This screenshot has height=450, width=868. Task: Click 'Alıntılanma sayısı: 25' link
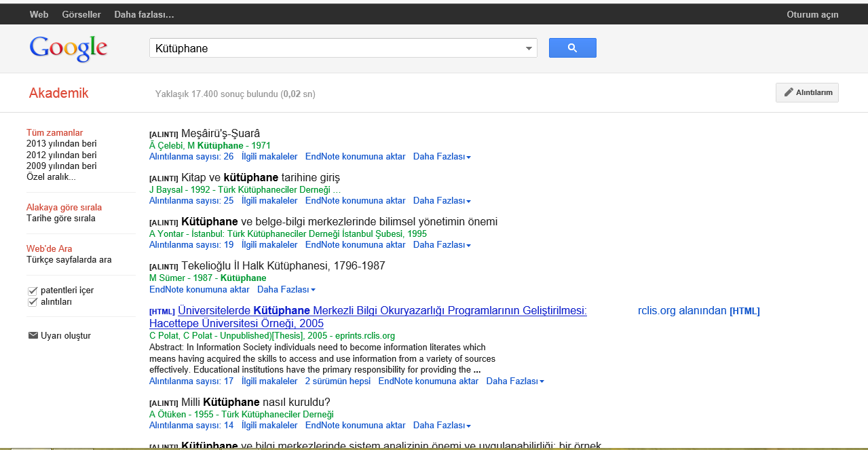191,201
